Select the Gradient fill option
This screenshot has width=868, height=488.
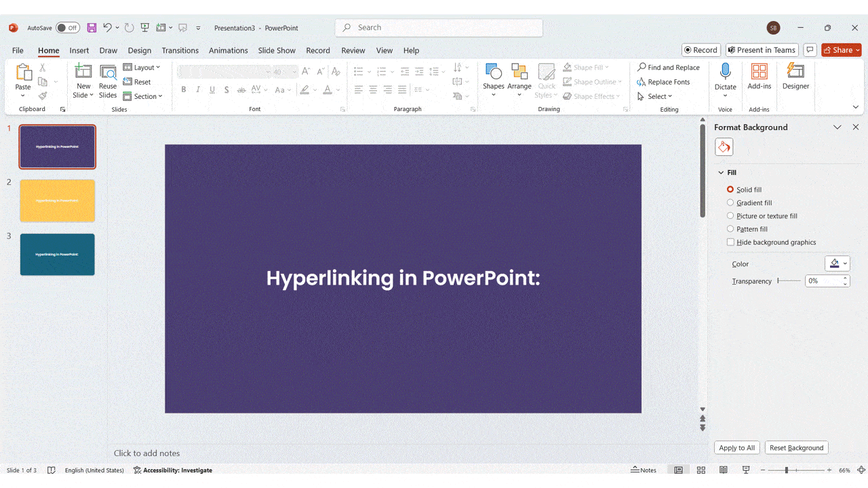click(730, 203)
